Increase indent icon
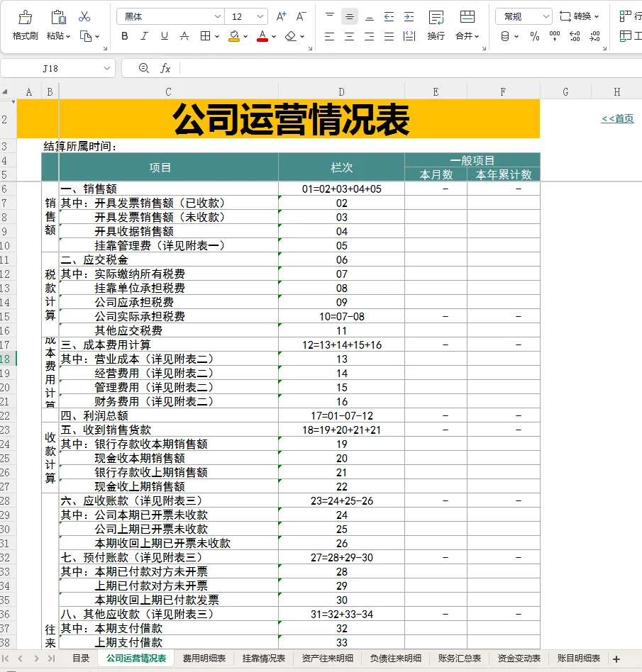 (409, 17)
